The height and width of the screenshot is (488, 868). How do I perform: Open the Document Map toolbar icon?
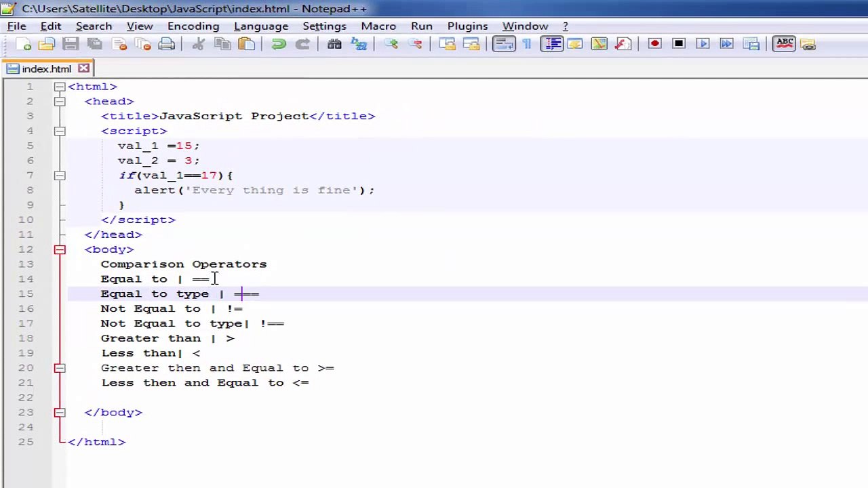[x=599, y=44]
